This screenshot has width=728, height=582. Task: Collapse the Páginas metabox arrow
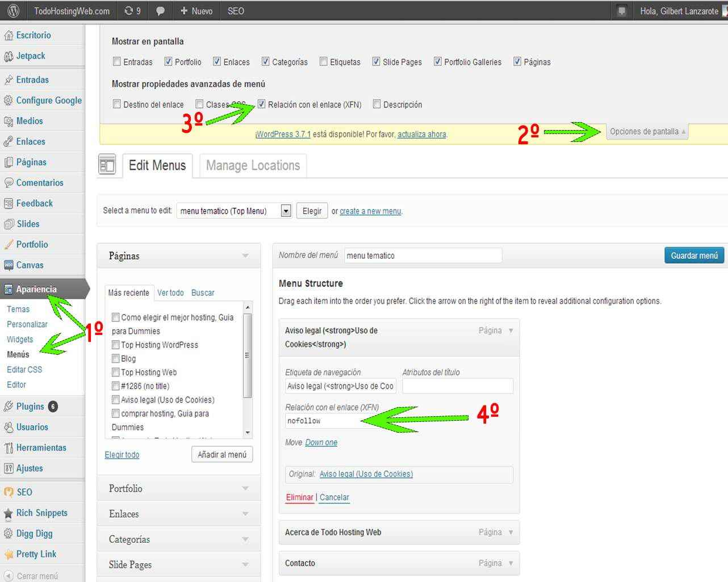[x=245, y=256]
